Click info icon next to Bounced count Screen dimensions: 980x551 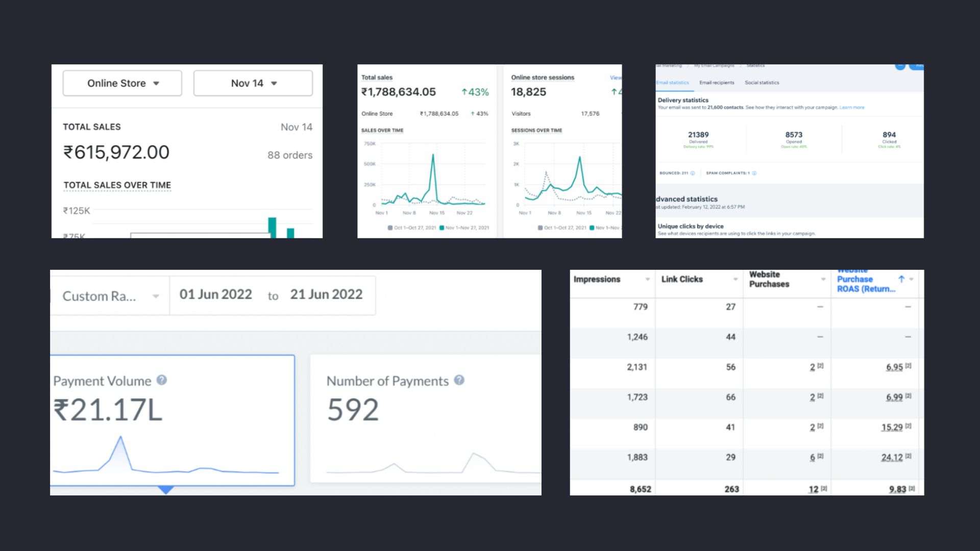click(693, 173)
